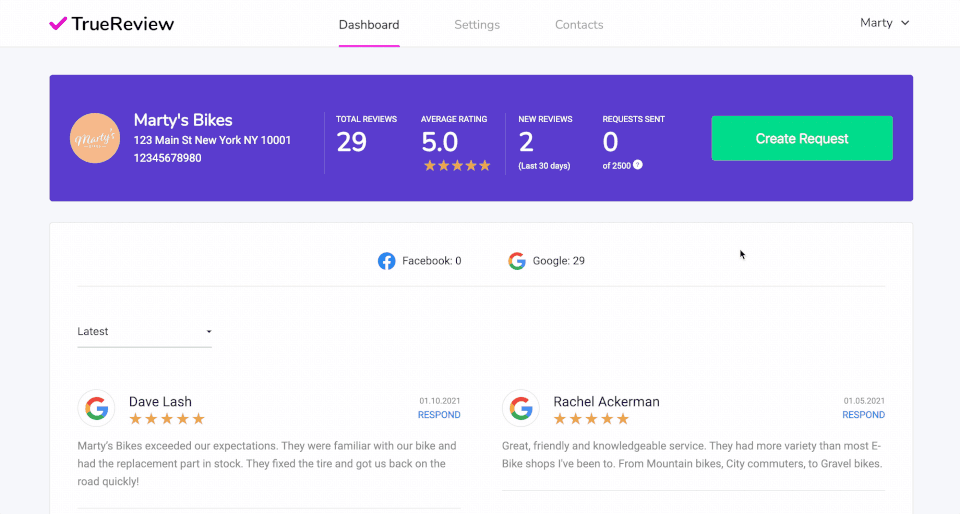Viewport: 960px width, 514px height.
Task: Open the Settings tab
Action: [x=477, y=25]
